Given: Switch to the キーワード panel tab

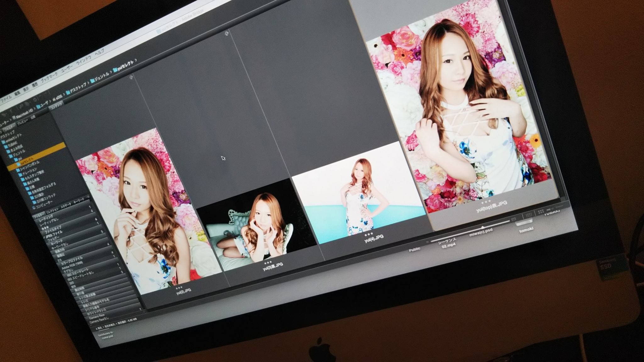Looking at the screenshot, I should [78, 200].
